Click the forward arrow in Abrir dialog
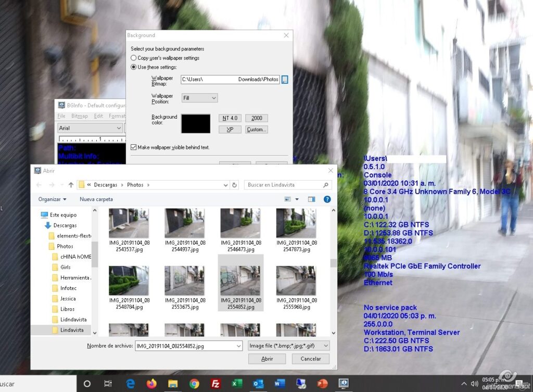 [x=52, y=185]
